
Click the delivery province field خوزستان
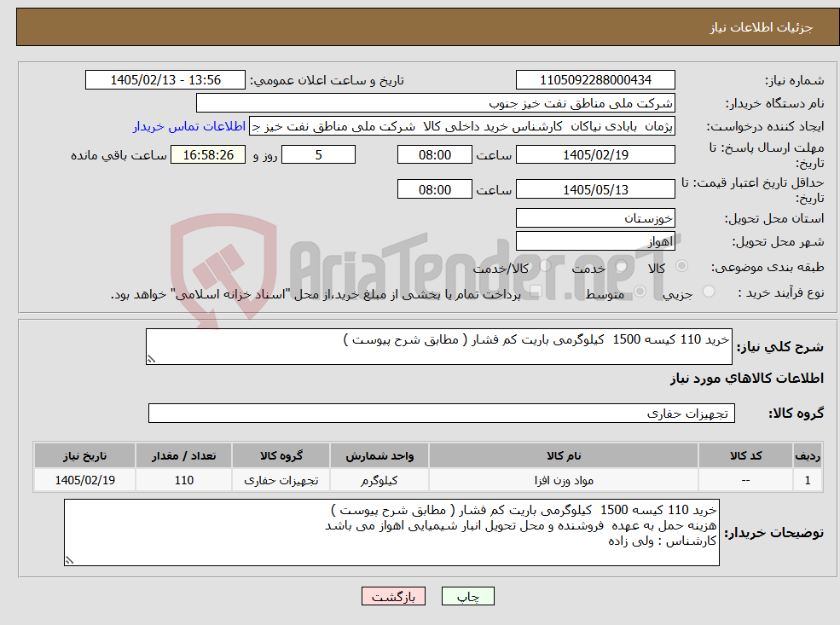[x=595, y=218]
